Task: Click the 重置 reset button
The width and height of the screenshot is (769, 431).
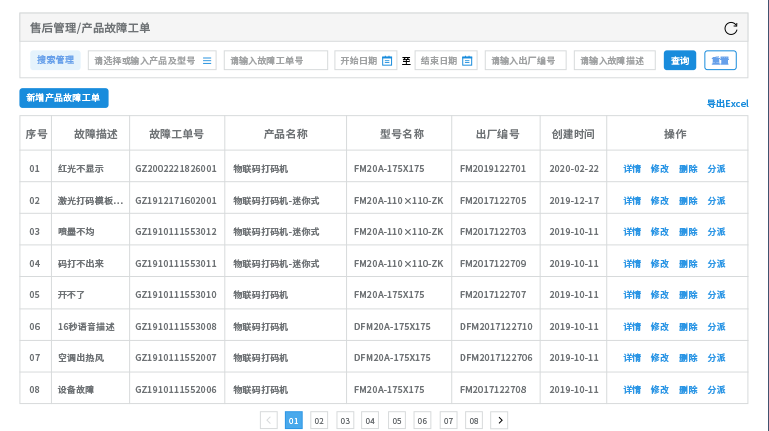Action: [x=720, y=61]
